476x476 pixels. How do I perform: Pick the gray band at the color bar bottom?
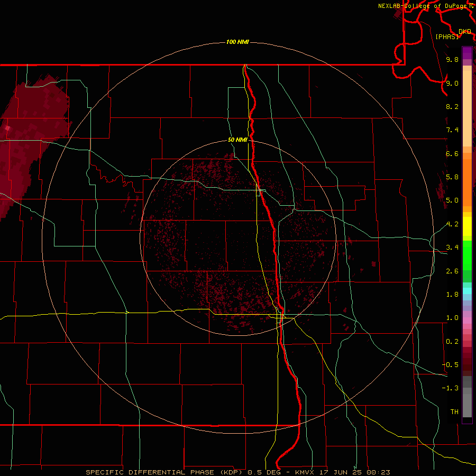[x=467, y=405]
